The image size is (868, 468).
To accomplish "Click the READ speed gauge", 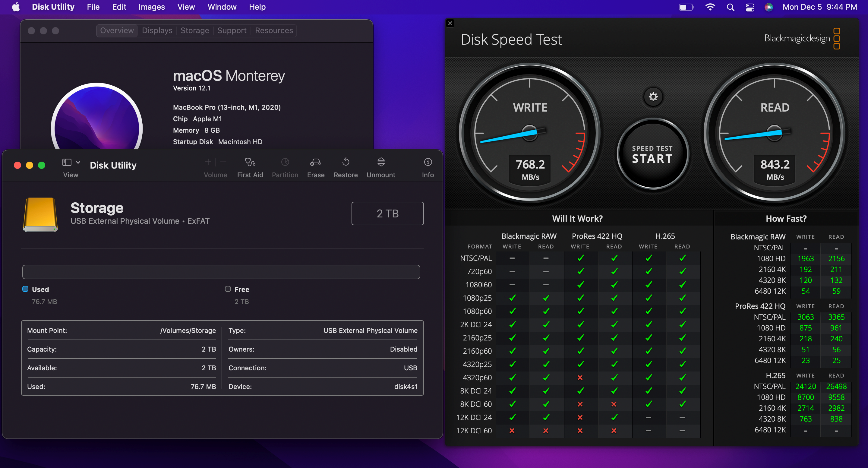I will point(774,133).
